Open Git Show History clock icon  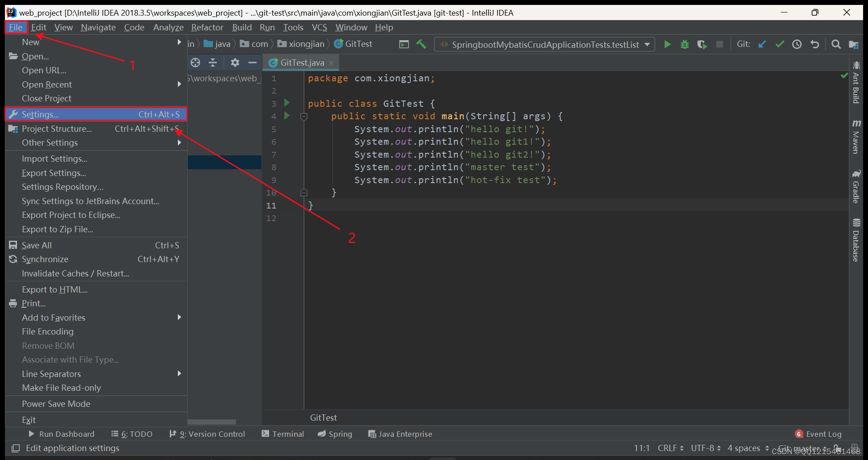[797, 44]
